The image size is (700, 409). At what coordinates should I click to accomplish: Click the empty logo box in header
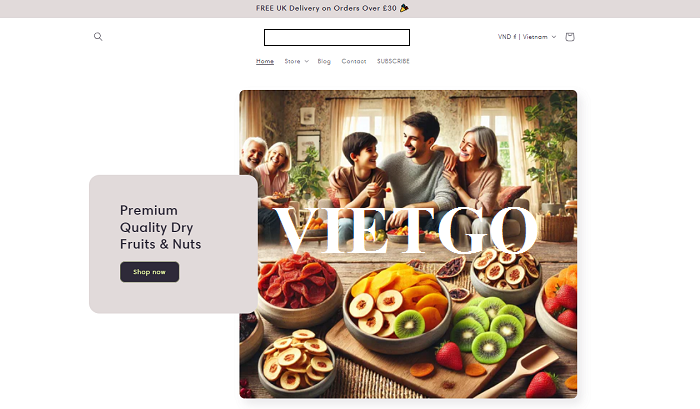click(x=337, y=38)
